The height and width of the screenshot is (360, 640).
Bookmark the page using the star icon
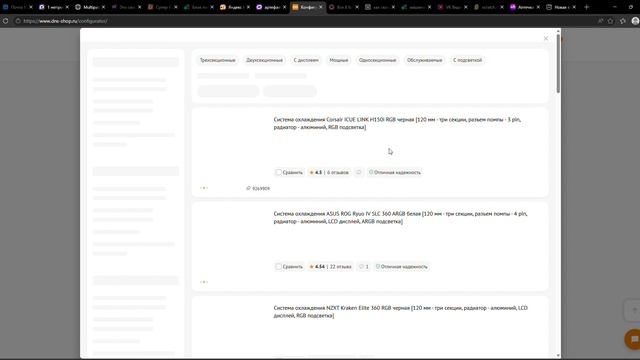point(611,21)
